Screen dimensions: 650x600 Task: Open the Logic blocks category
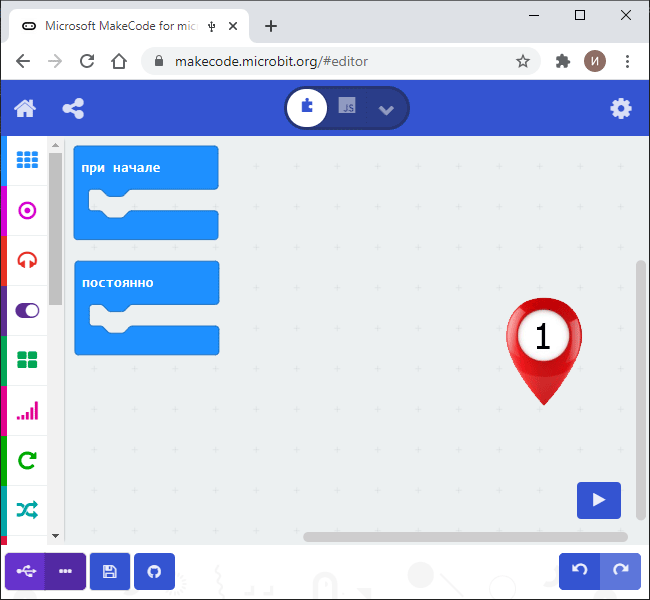point(27,510)
